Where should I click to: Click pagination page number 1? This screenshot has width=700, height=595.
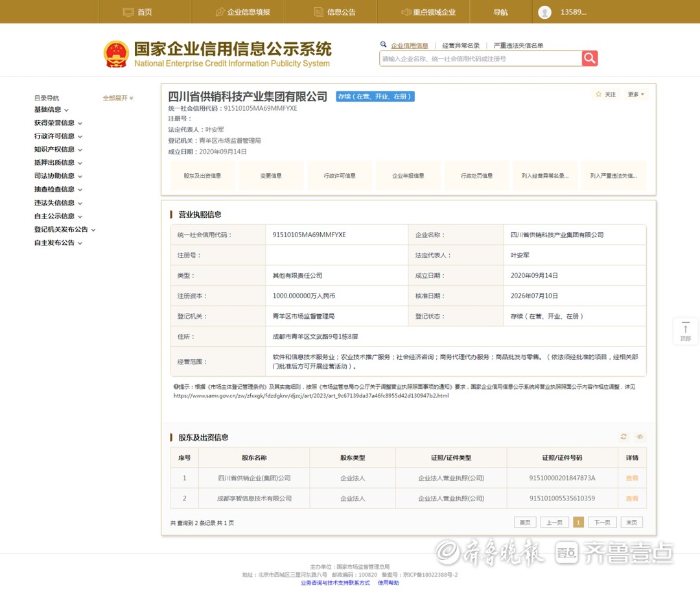[x=578, y=522]
